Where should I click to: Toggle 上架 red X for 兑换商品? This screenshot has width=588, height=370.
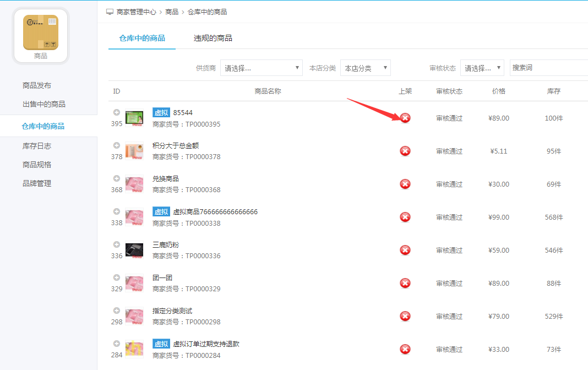coord(405,184)
